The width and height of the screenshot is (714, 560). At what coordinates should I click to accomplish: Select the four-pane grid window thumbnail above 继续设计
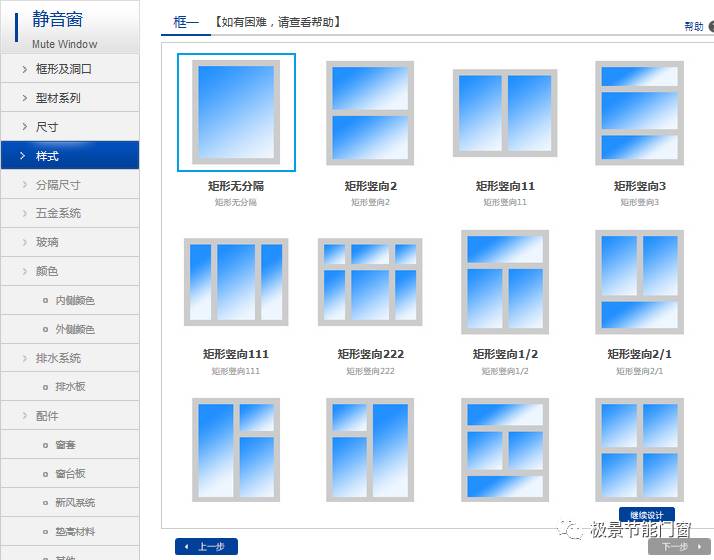click(639, 449)
